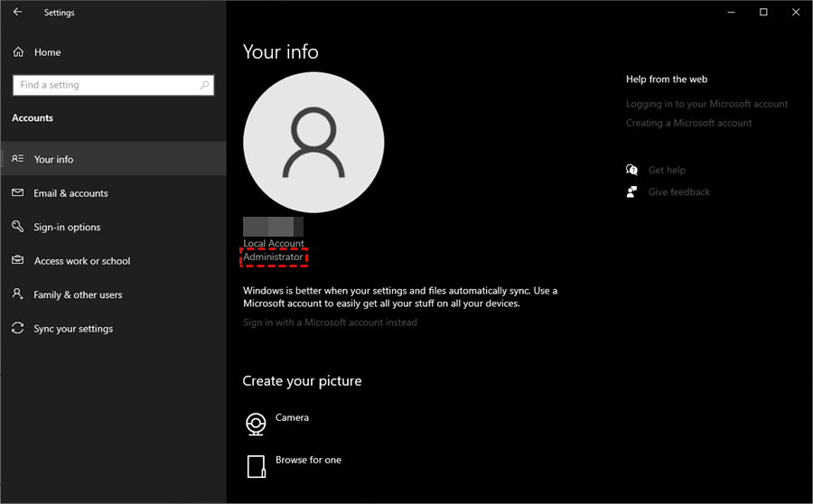The image size is (813, 504).
Task: Click the Home icon in sidebar
Action: 18,52
